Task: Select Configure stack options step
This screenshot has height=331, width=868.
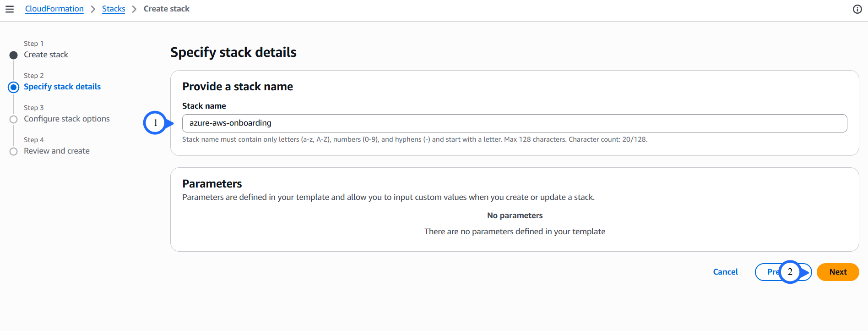Action: (67, 119)
